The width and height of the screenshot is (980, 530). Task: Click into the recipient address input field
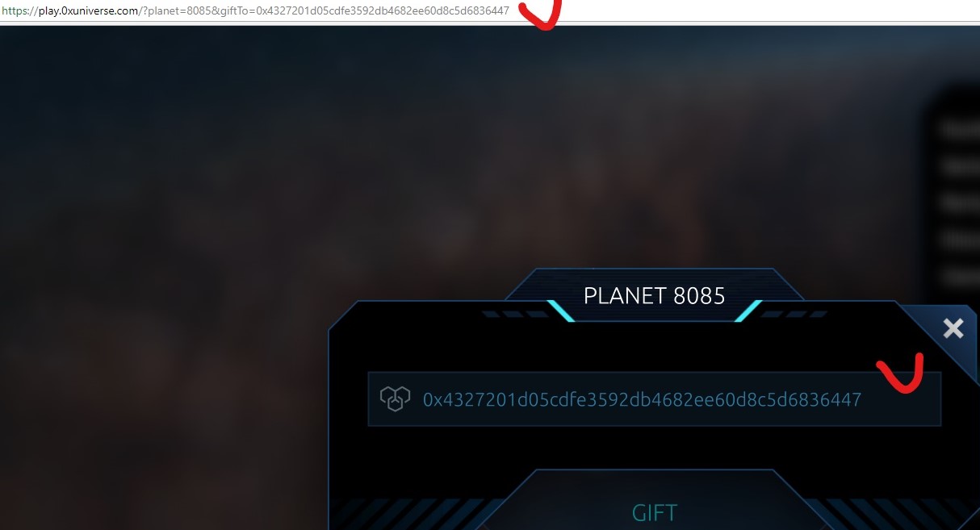pyautogui.click(x=655, y=399)
